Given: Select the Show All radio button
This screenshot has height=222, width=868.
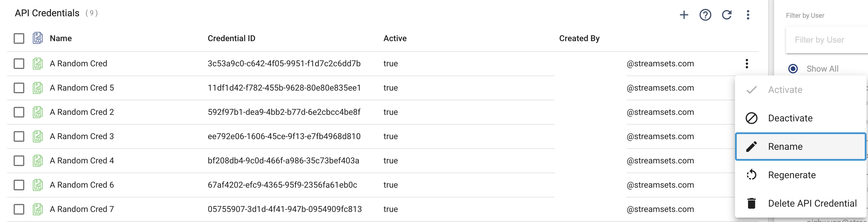Looking at the screenshot, I should coord(793,69).
